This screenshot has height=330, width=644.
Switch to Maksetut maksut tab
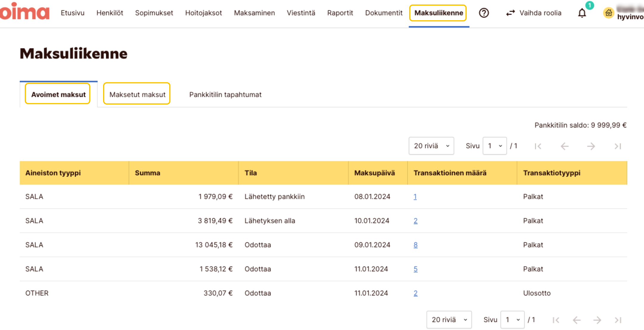pos(137,94)
